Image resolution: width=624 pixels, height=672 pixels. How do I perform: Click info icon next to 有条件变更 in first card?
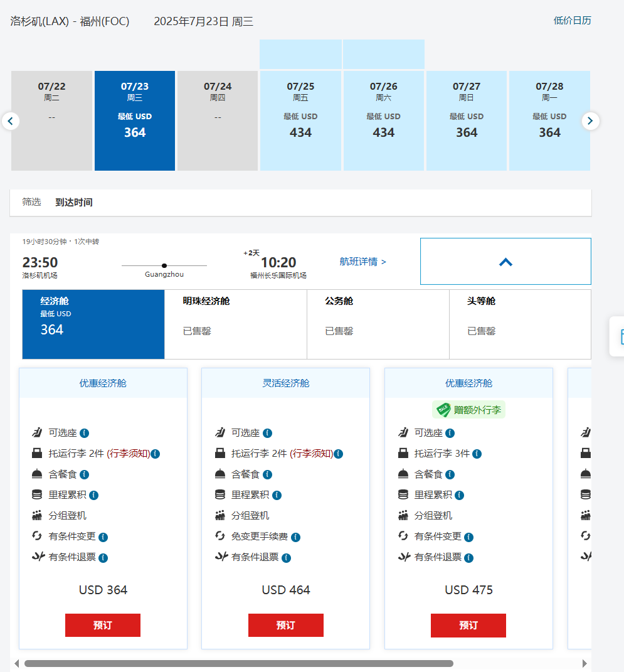[x=103, y=537]
